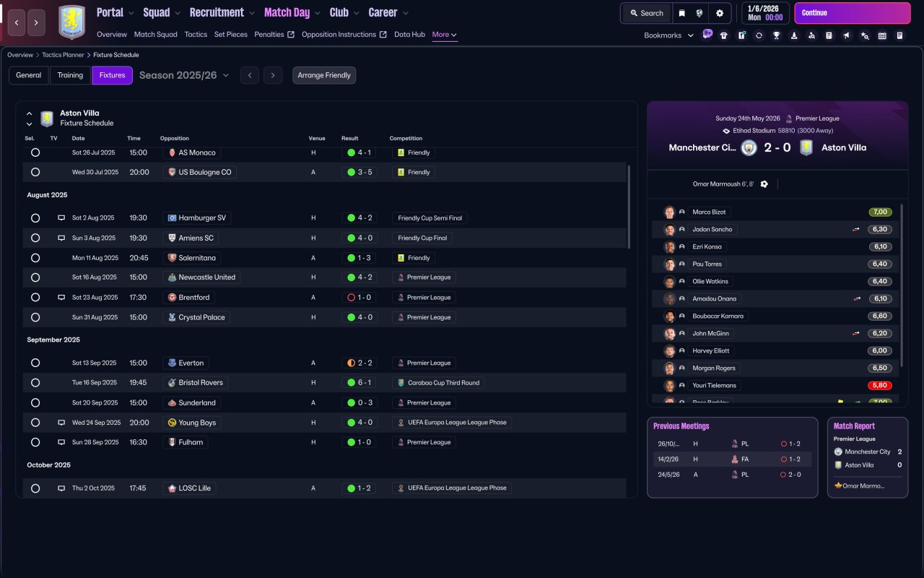Click the star search icon in bookmarks bar
The width and height of the screenshot is (924, 578).
click(x=865, y=35)
